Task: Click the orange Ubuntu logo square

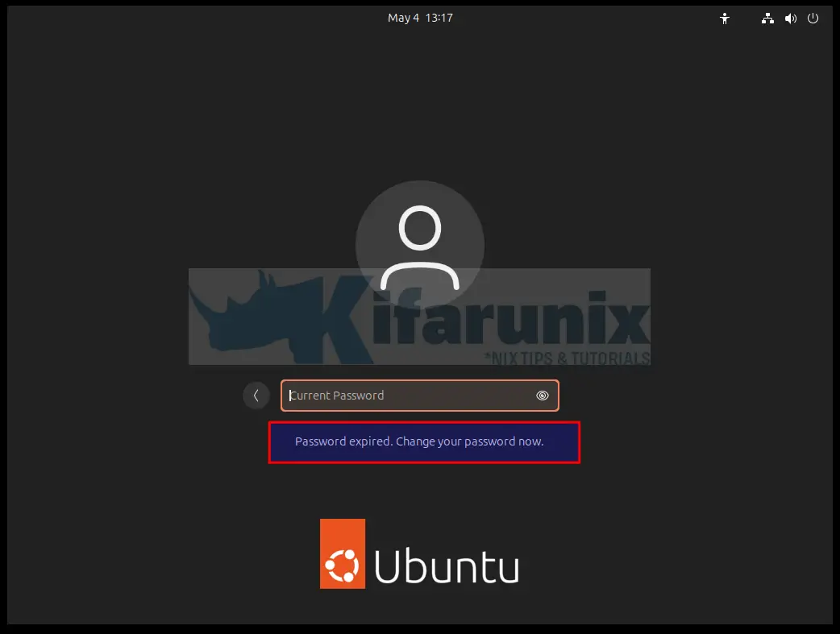Action: [343, 553]
